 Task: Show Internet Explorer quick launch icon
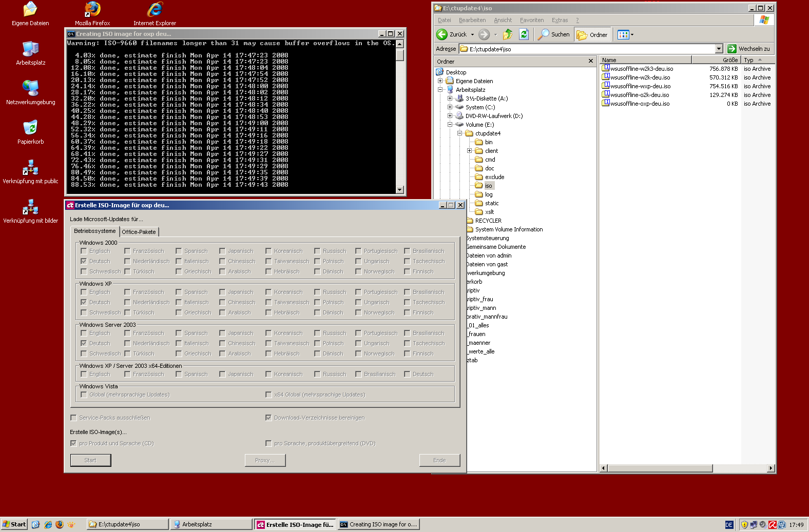[x=48, y=524]
